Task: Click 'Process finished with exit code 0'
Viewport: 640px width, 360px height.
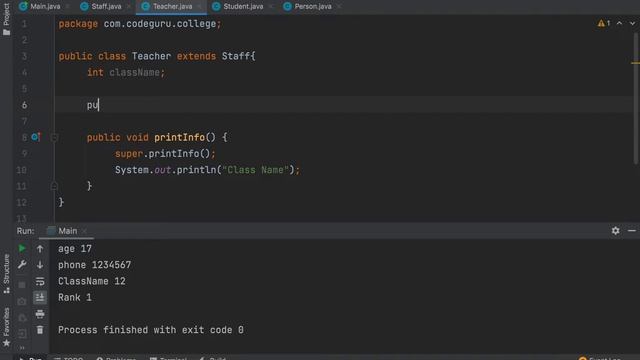Action: [x=151, y=330]
